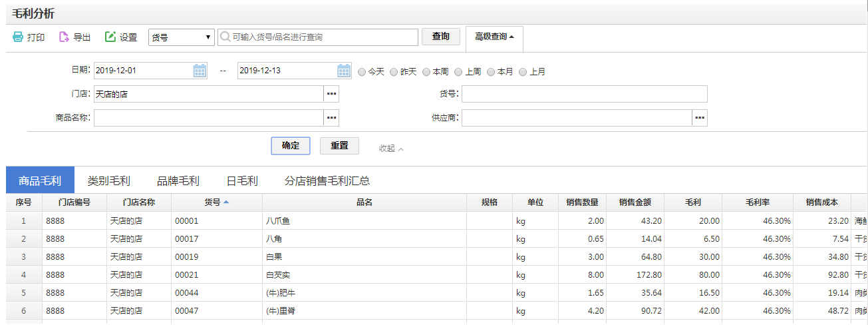The width and height of the screenshot is (868, 325).
Task: Click the 打印 printer icon
Action: coord(18,37)
